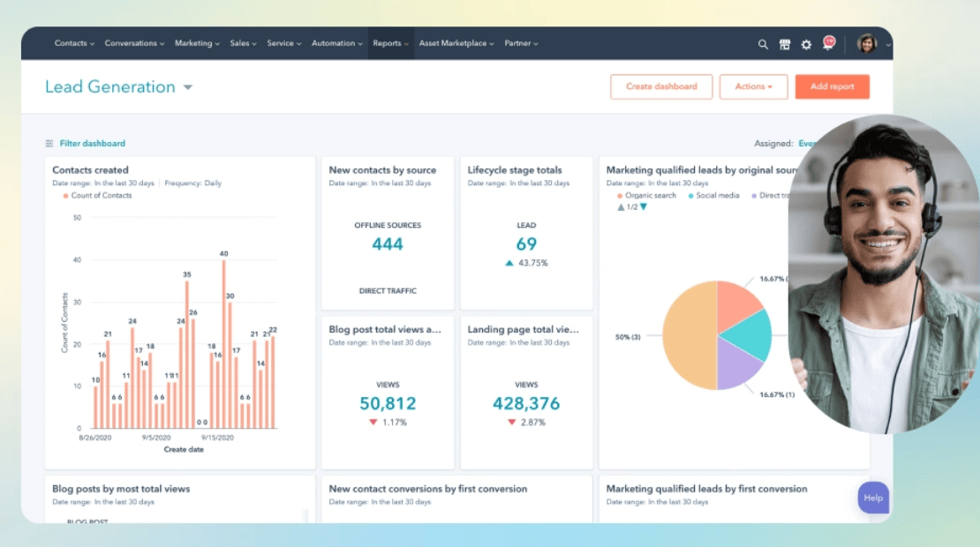Click the Blog posts by most total views title
The width and height of the screenshot is (980, 547).
coord(121,489)
